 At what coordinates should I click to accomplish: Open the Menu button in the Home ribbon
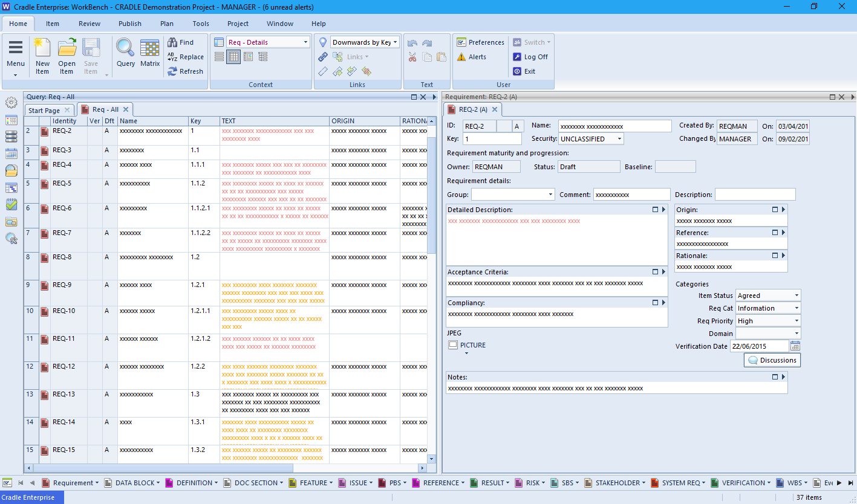click(16, 57)
